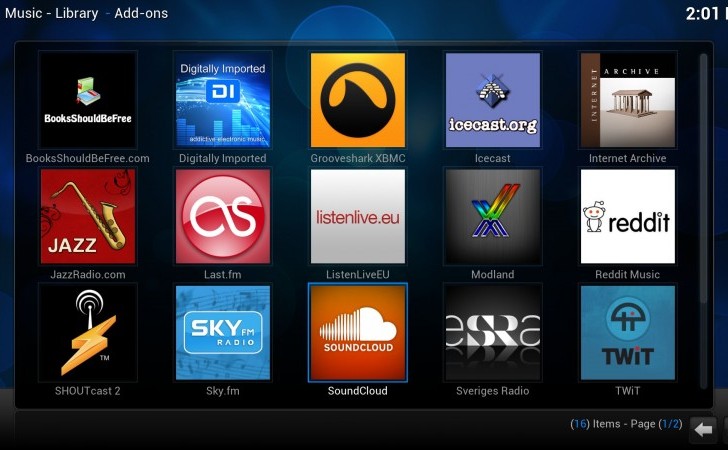728x450 pixels.
Task: Open the Last.fm red logo icon
Action: click(x=223, y=216)
